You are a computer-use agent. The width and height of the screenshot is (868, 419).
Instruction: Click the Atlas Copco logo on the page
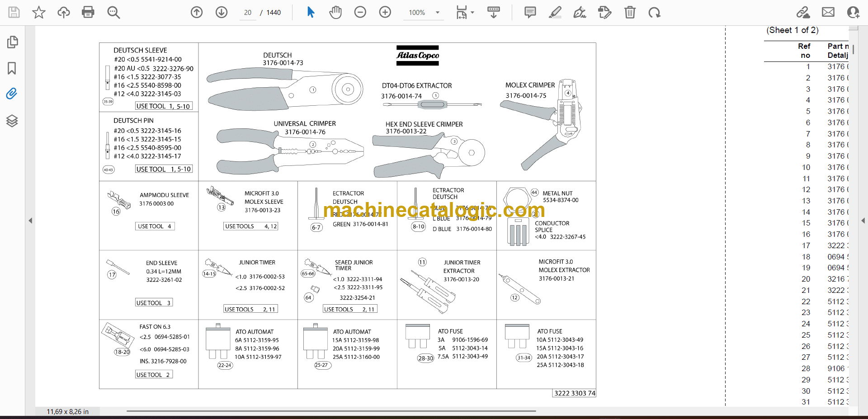[418, 56]
